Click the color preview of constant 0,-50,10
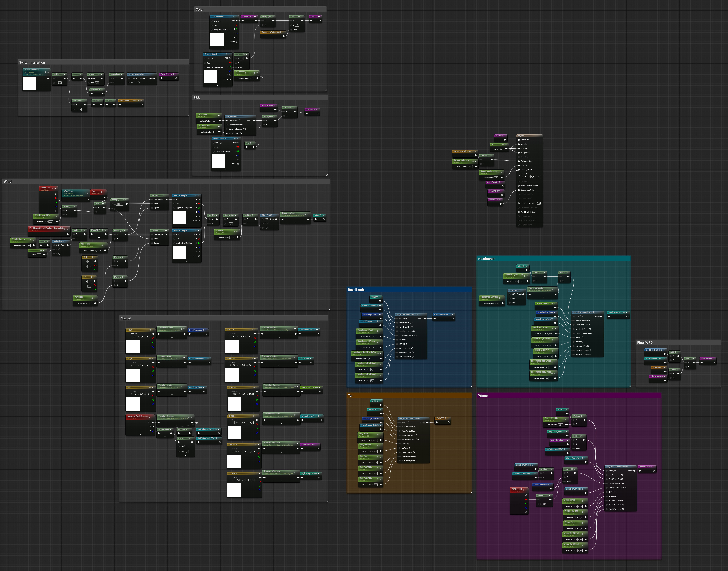This screenshot has width=728, height=571. coord(232,346)
